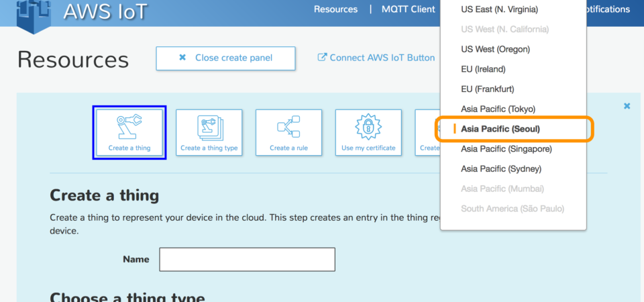Select the Use my certificate tile
The width and height of the screenshot is (644, 302).
(x=368, y=132)
